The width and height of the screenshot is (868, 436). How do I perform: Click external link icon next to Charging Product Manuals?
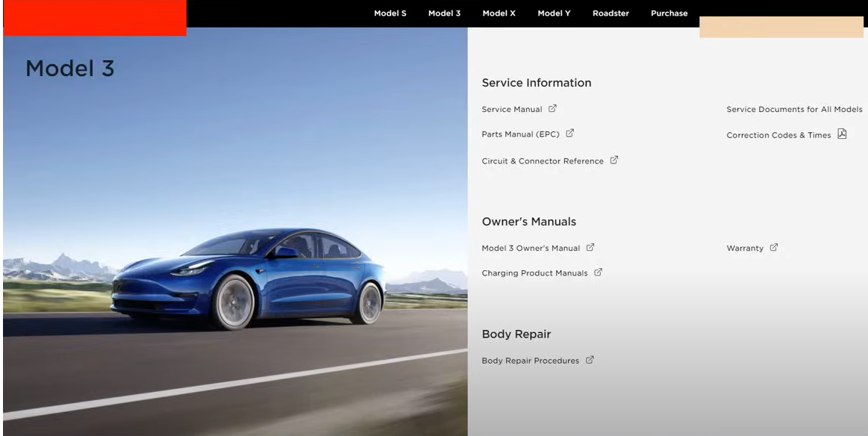[x=598, y=272]
